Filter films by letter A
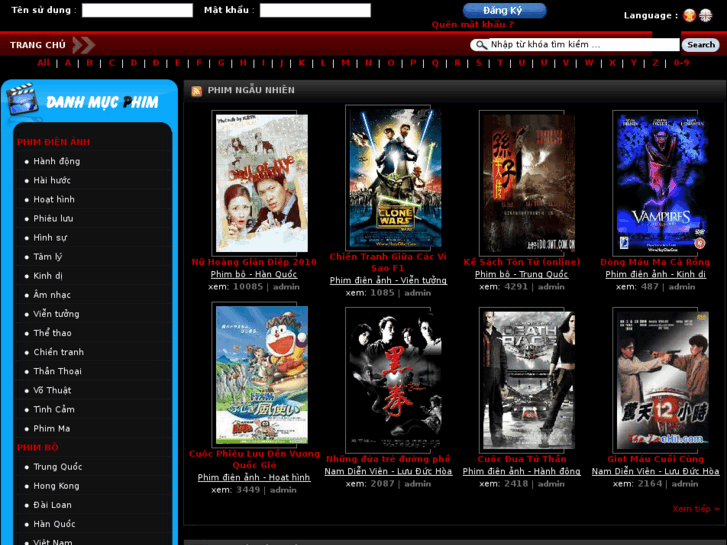This screenshot has height=545, width=727. pyautogui.click(x=68, y=63)
